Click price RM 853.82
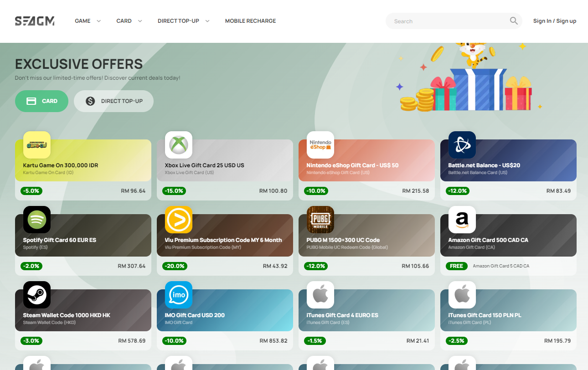This screenshot has width=588, height=370. pos(273,341)
